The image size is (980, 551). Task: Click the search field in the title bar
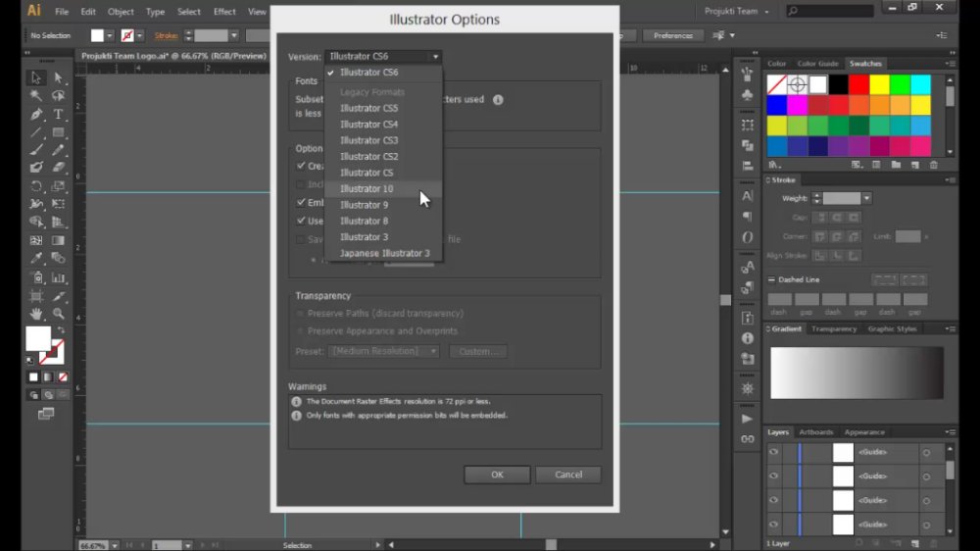[x=829, y=11]
